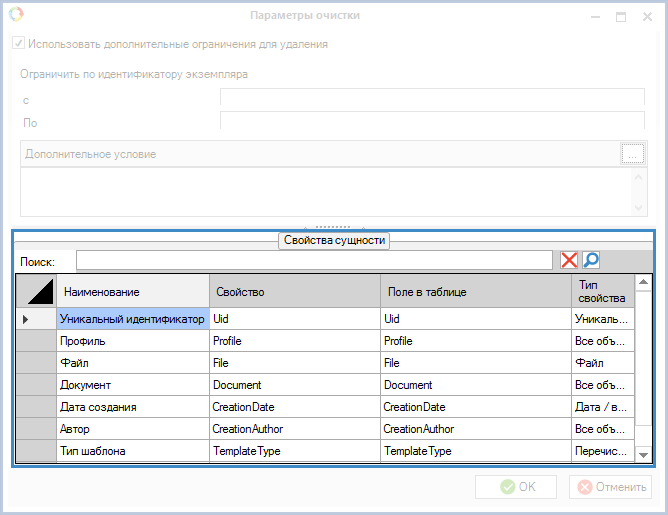Sort by the Свойство column header

(294, 291)
